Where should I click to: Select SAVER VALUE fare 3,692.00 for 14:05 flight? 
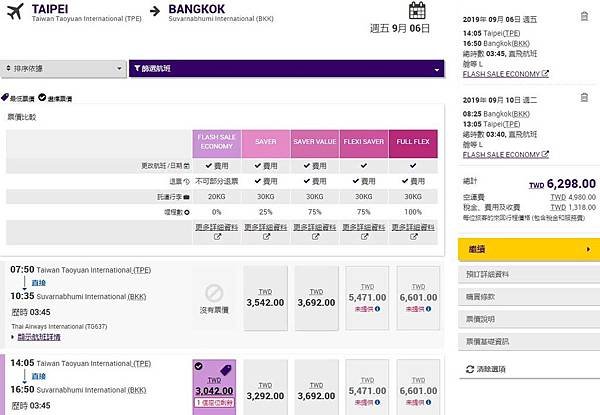click(316, 387)
